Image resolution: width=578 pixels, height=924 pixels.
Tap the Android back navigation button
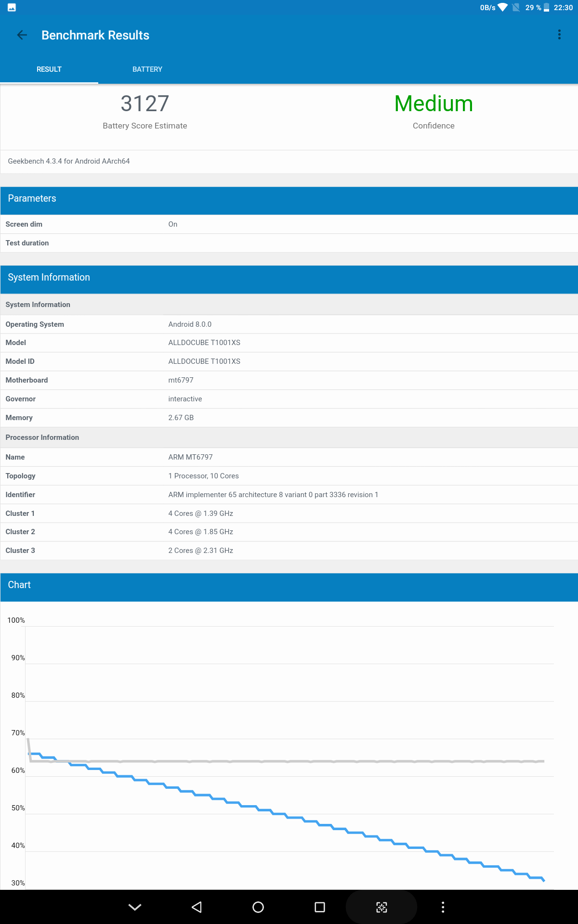click(x=197, y=907)
